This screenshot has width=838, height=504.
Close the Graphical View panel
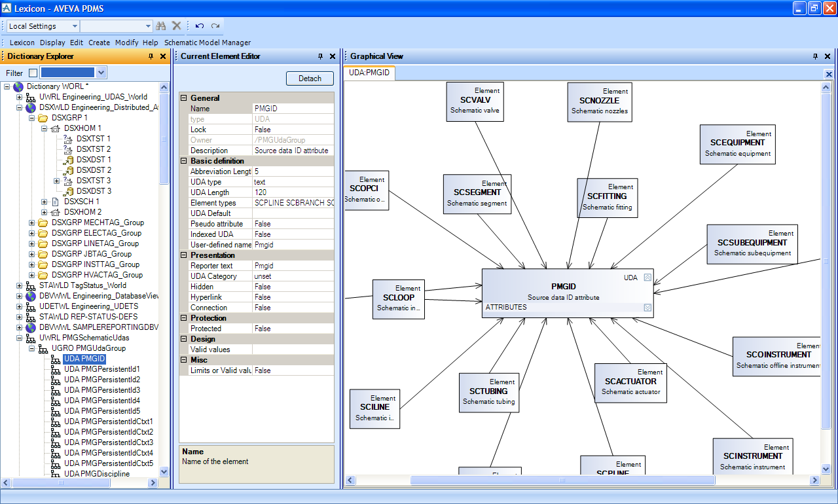pyautogui.click(x=828, y=56)
